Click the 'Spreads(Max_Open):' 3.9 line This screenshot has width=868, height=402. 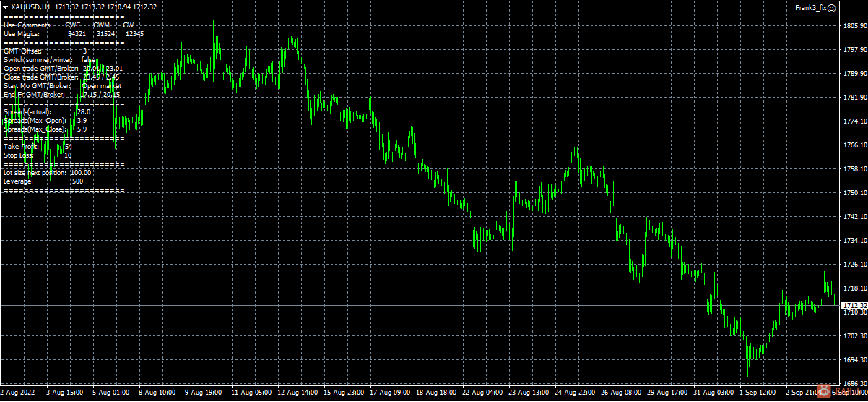45,121
